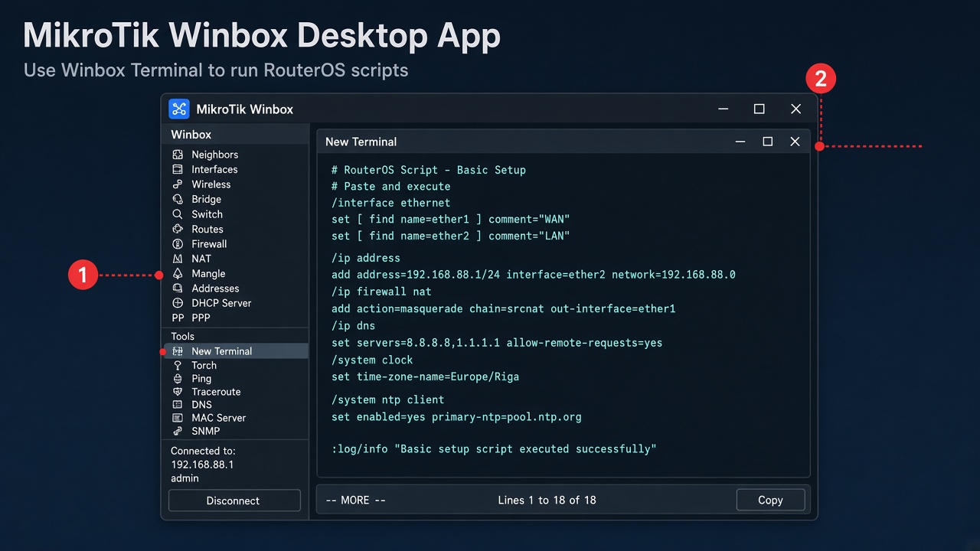Click the "Tools" section header
Viewport: 980px width, 551px height.
coord(183,336)
